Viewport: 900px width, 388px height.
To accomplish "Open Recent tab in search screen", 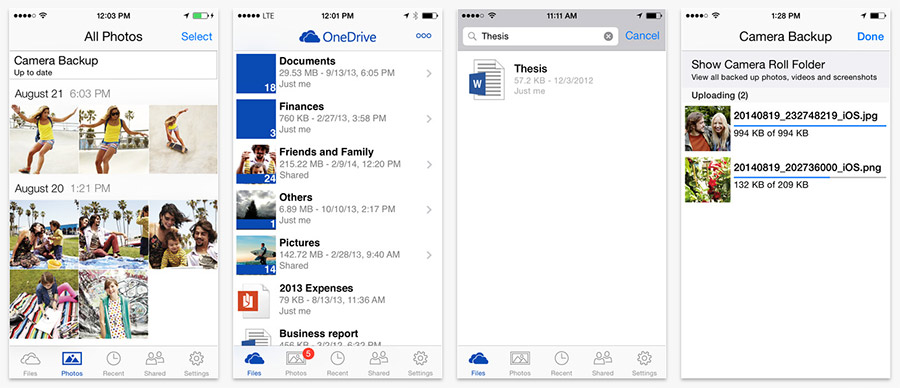I will [x=561, y=364].
